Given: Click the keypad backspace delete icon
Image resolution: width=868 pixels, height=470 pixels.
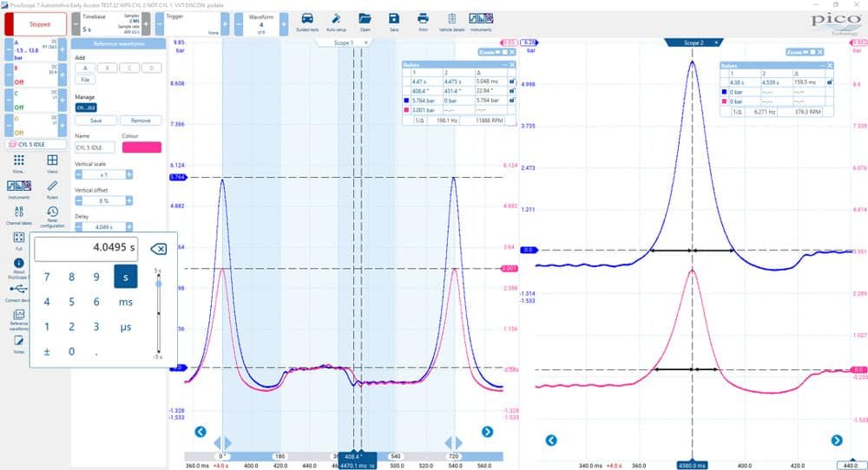Looking at the screenshot, I should pos(158,249).
